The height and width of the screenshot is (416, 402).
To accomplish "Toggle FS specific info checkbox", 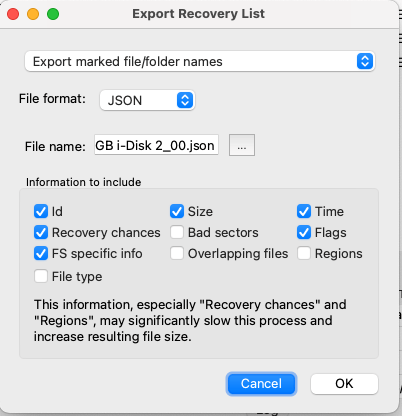I will [x=41, y=253].
